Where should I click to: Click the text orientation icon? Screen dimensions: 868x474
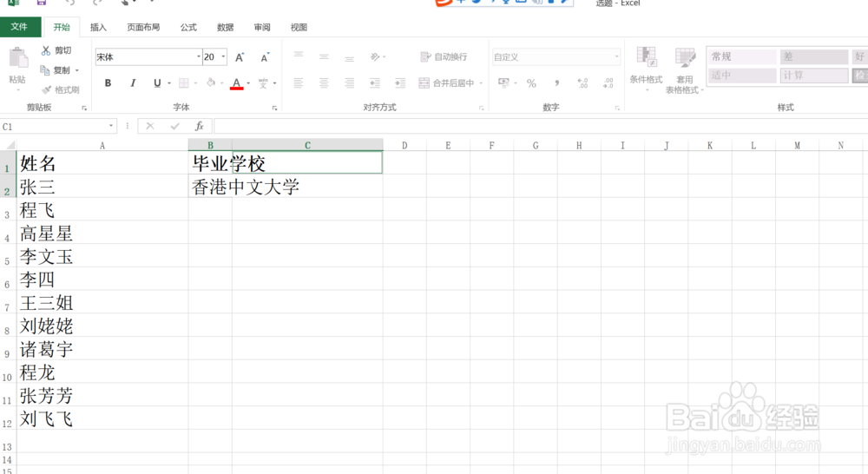[x=375, y=56]
